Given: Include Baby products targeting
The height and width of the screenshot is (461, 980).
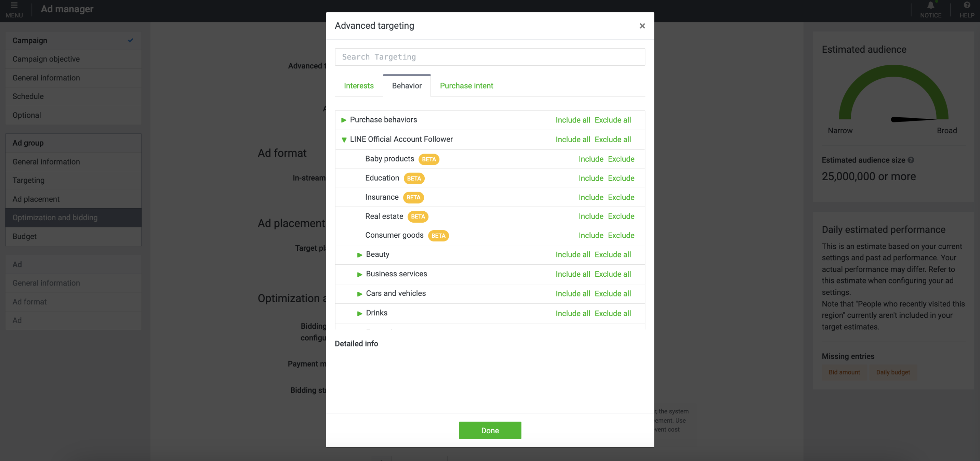Looking at the screenshot, I should coord(591,159).
